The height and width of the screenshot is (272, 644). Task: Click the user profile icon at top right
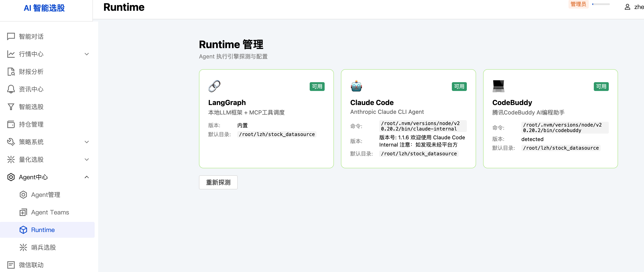[627, 7]
